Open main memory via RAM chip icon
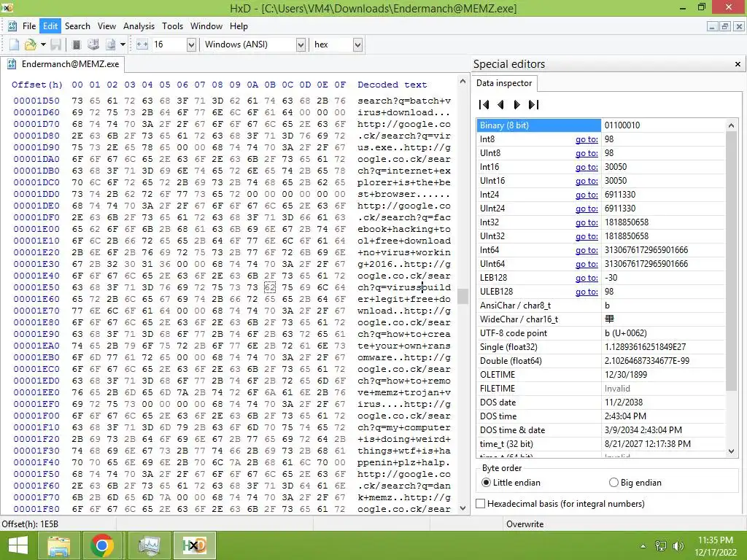 tap(76, 44)
